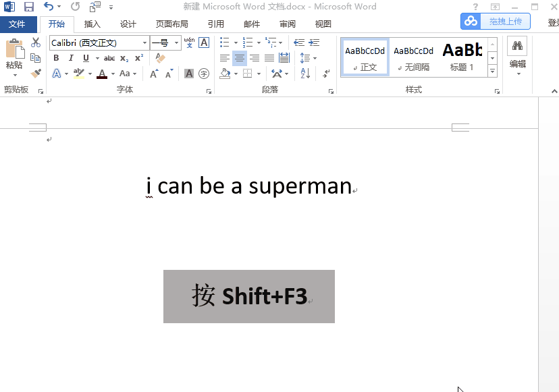
Task: Open the line spacing dropdown
Action: pos(315,58)
